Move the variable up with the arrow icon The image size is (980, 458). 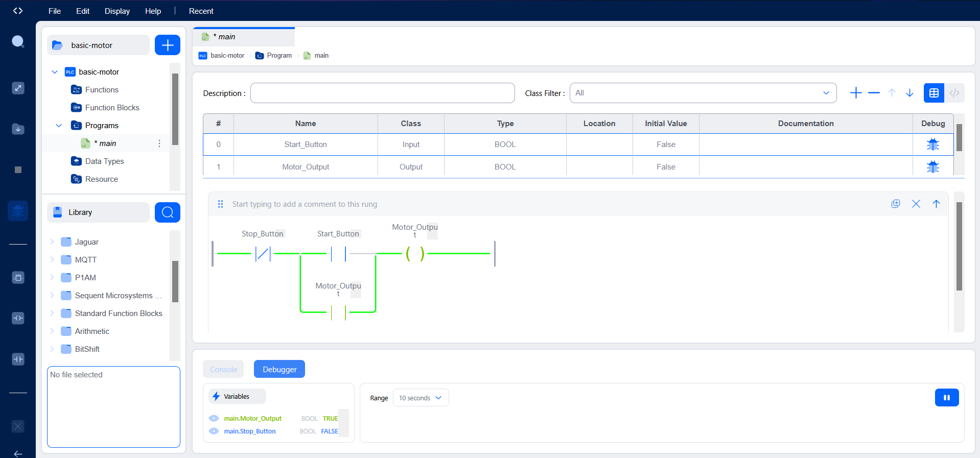(x=892, y=93)
